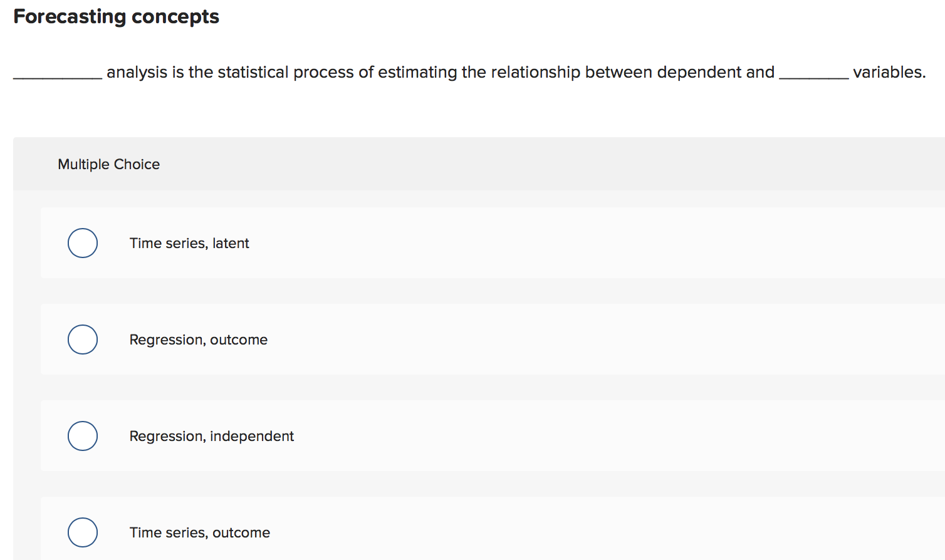Screen dimensions: 945x560
Task: Click the 'Regression, independent' answer text
Action: click(212, 436)
